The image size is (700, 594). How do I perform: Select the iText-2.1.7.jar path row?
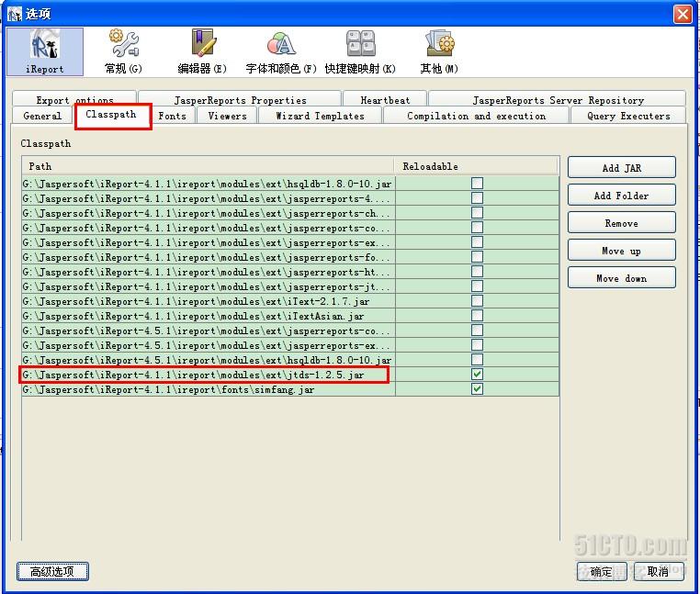point(209,301)
